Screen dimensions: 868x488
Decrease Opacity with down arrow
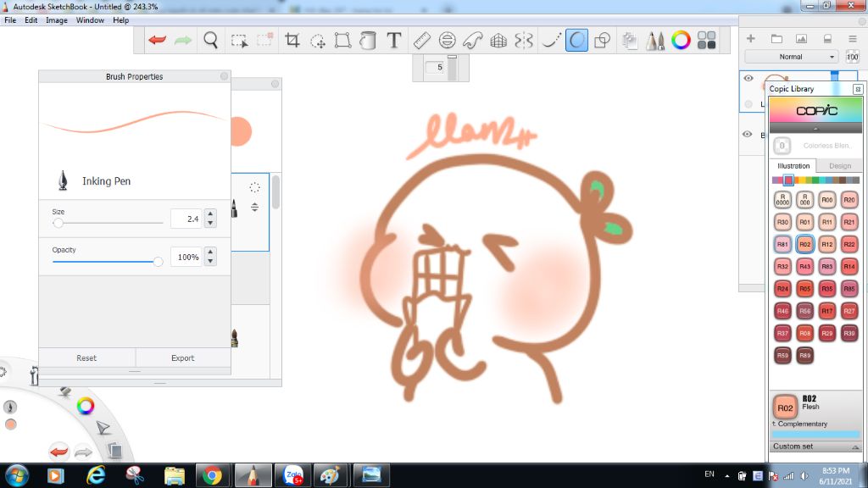[210, 261]
